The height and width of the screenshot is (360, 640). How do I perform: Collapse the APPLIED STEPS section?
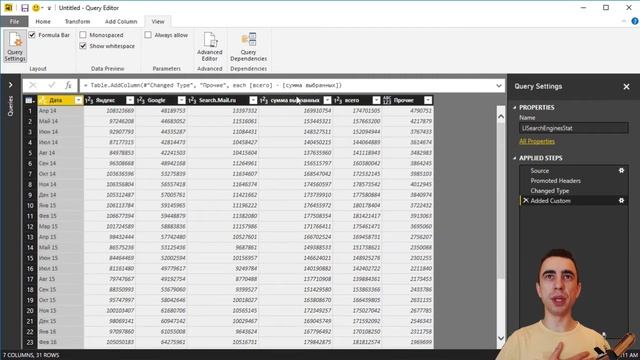pyautogui.click(x=515, y=158)
